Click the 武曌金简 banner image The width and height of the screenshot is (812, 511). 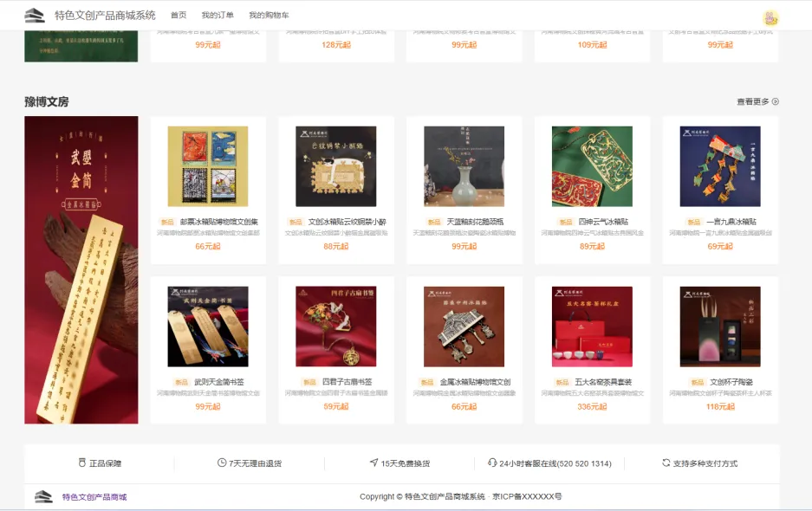click(81, 269)
